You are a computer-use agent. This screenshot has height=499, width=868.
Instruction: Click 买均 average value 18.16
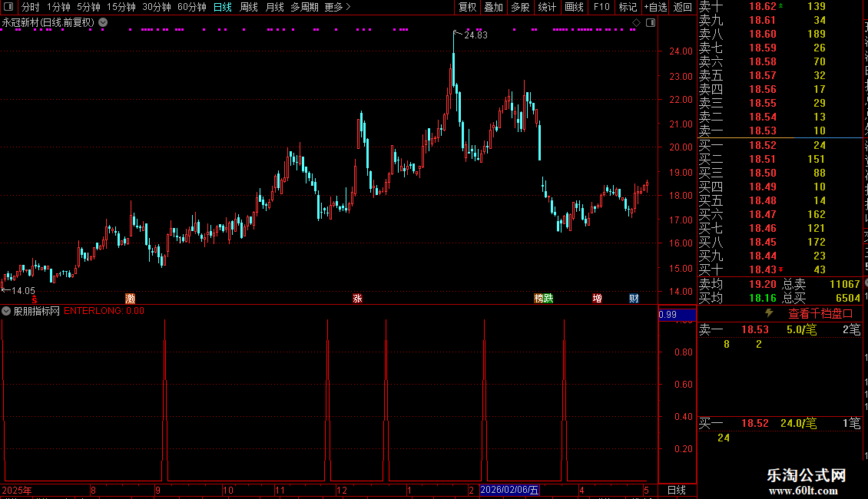click(763, 298)
